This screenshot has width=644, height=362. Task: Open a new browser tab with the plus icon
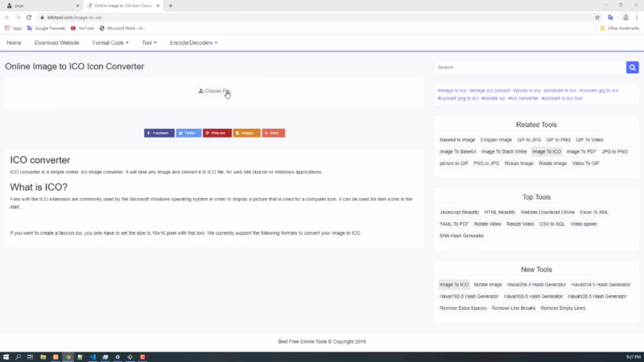(x=171, y=6)
